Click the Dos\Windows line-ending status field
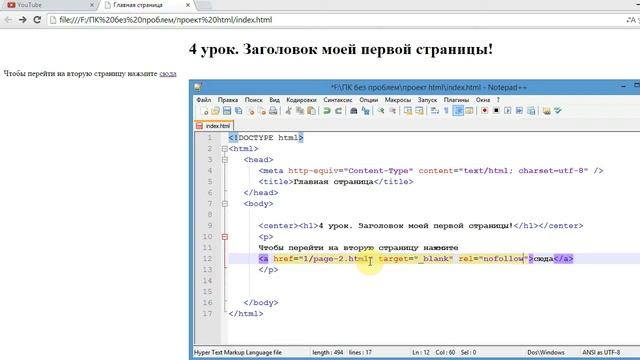The width and height of the screenshot is (640, 360). click(546, 352)
